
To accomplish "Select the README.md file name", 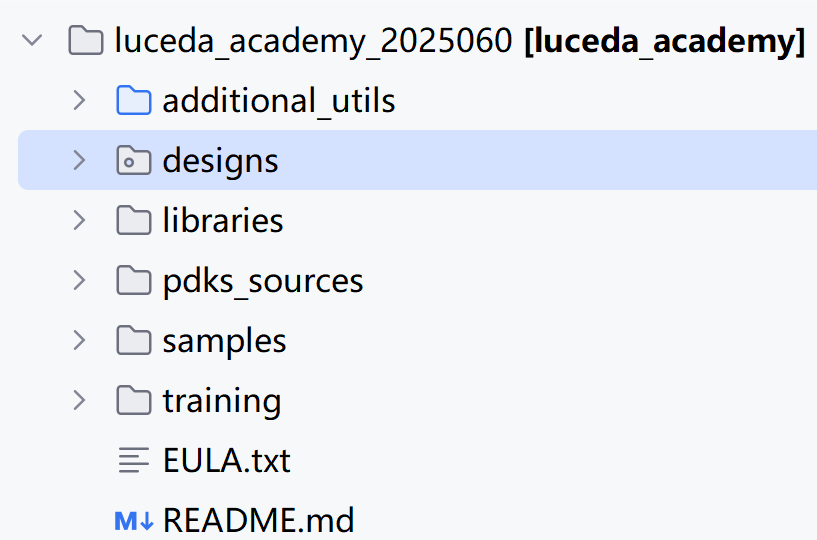I will point(258,521).
